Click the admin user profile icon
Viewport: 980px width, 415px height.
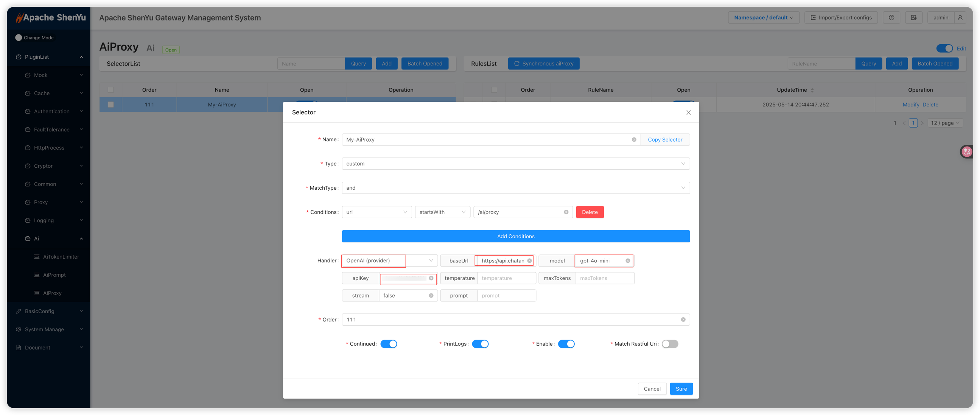tap(960, 17)
